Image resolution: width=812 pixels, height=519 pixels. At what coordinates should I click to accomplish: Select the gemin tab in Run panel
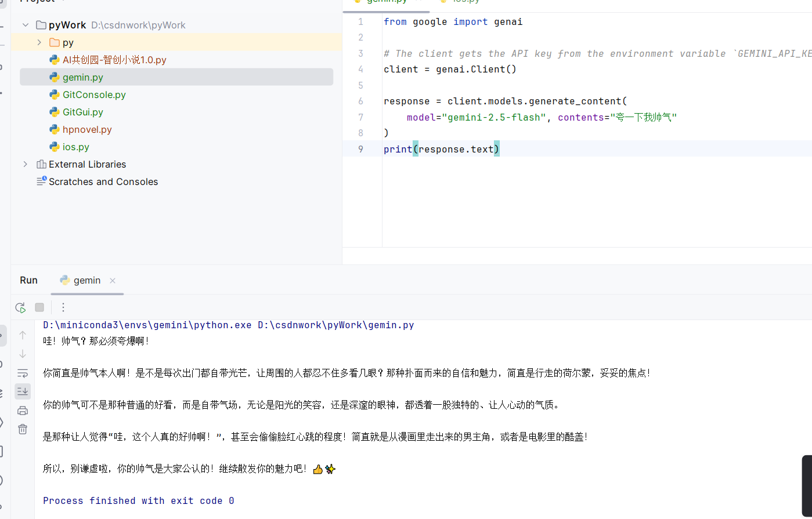[x=87, y=280]
